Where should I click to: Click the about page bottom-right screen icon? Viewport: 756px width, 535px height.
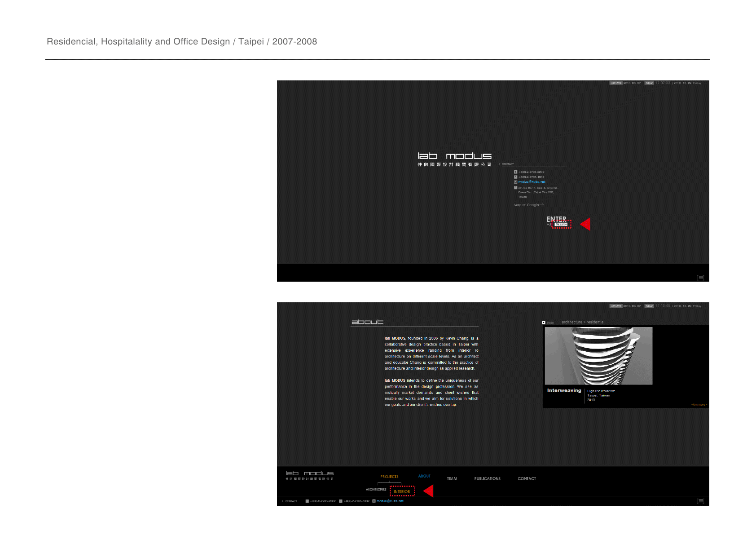coord(700,501)
